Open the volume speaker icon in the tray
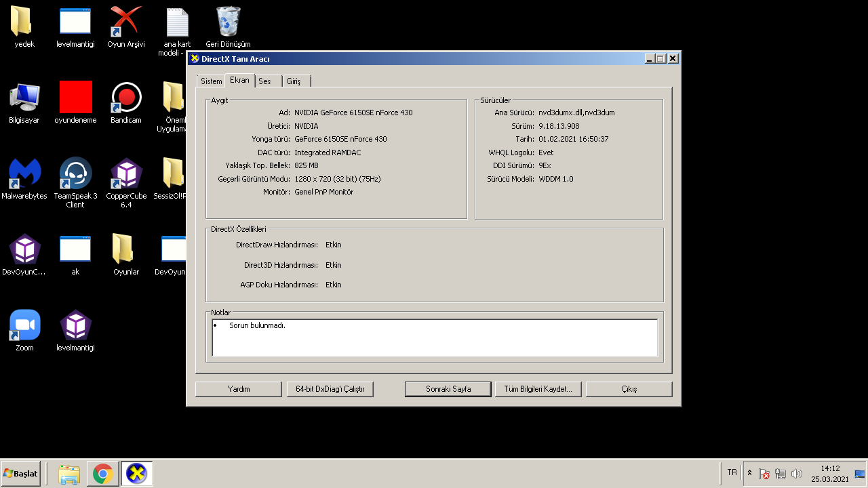The width and height of the screenshot is (868, 488). (797, 474)
